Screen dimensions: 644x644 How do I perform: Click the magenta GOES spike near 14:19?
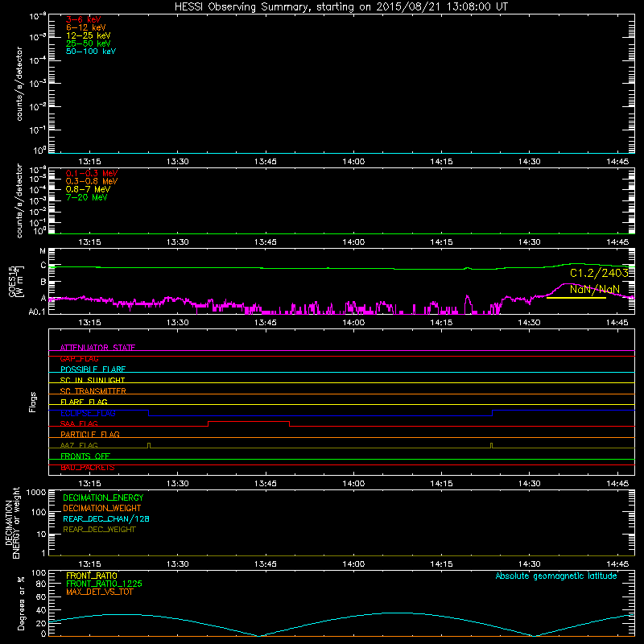point(468,304)
